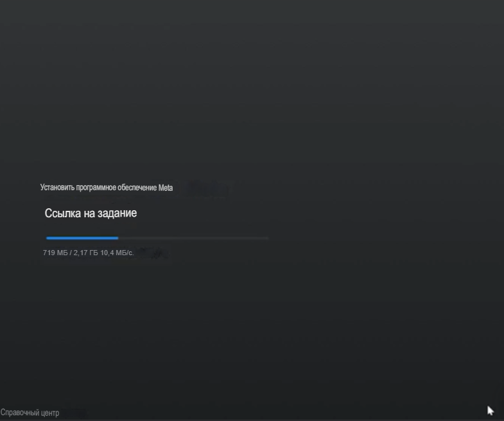Screen dimensions: 504x421
Task: Click the text Установить программное обеспечение Meta
Action: [x=107, y=188]
